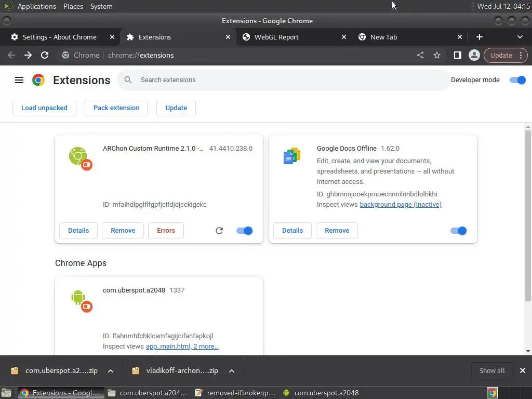532x399 pixels.
Task: Open a new tab with plus button
Action: (480, 37)
